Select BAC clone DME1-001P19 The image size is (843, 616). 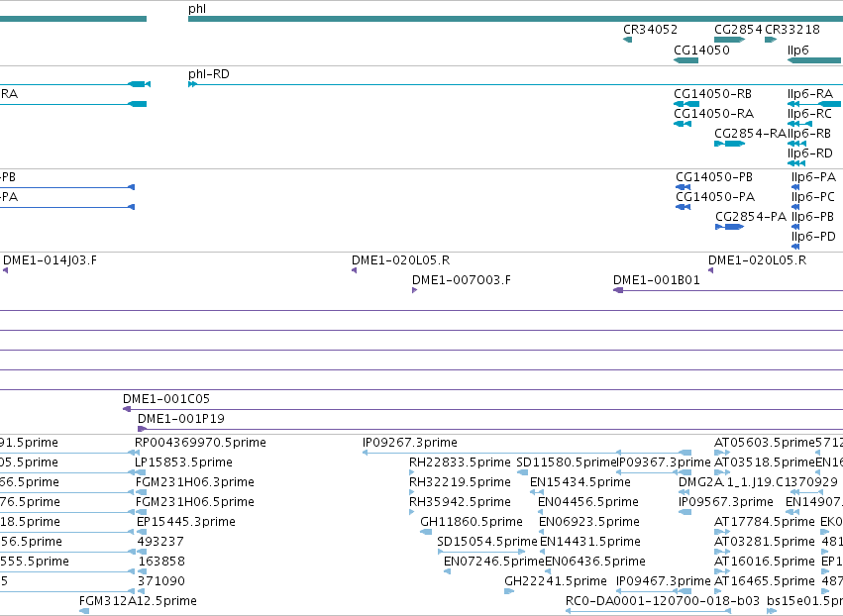180,419
